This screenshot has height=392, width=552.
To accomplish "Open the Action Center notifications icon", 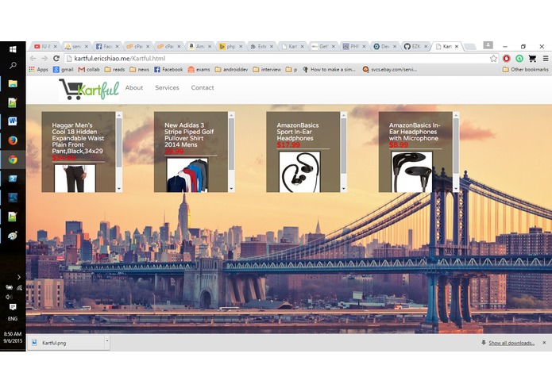I will pos(13,307).
